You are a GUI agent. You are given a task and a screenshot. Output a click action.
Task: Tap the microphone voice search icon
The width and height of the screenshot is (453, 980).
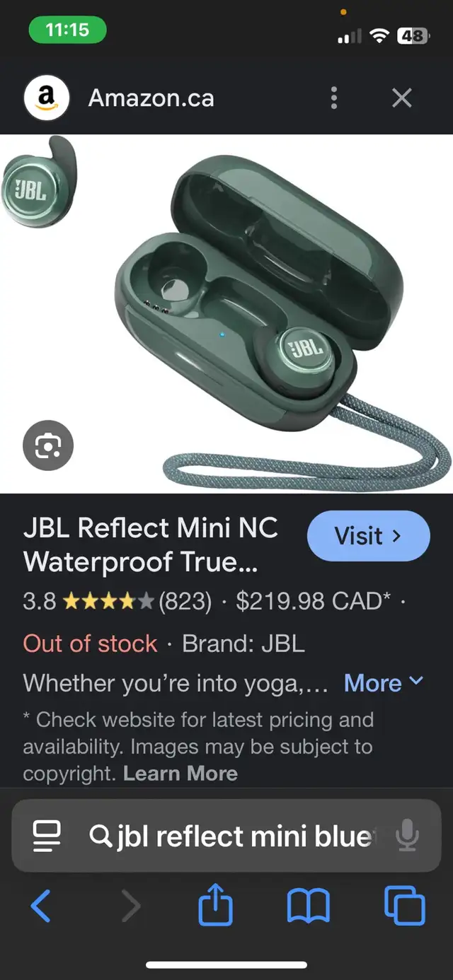(406, 836)
